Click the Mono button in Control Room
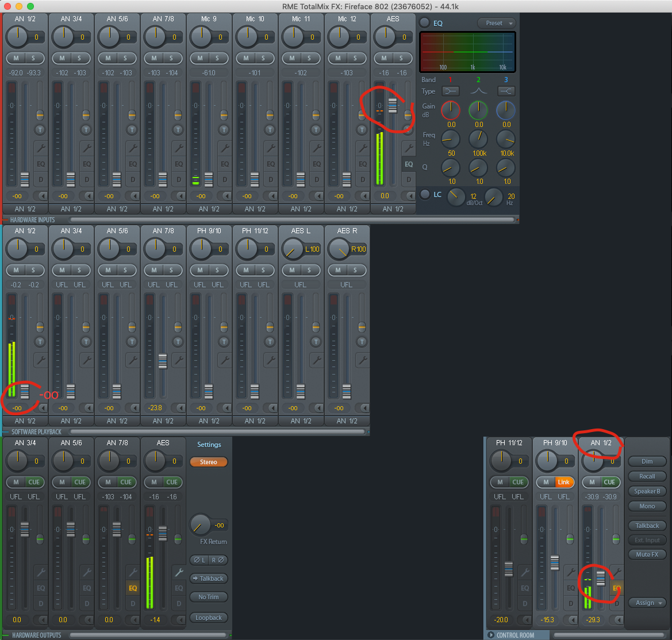672x640 pixels. coord(647,506)
